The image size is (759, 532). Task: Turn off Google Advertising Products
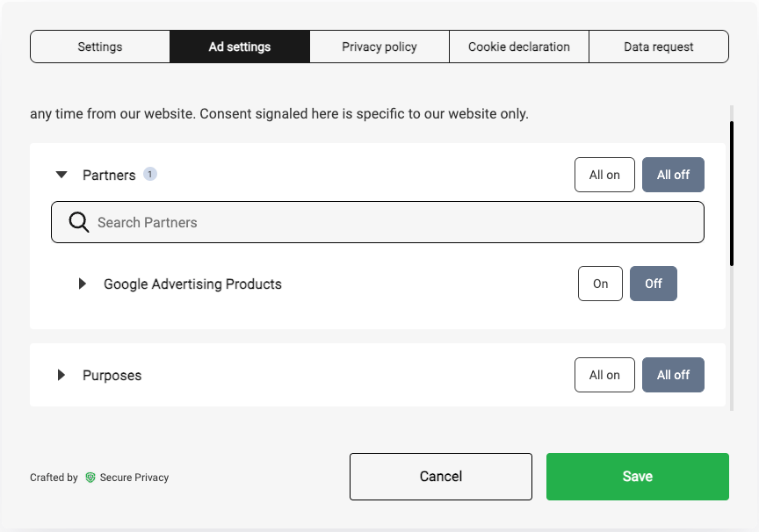(654, 283)
